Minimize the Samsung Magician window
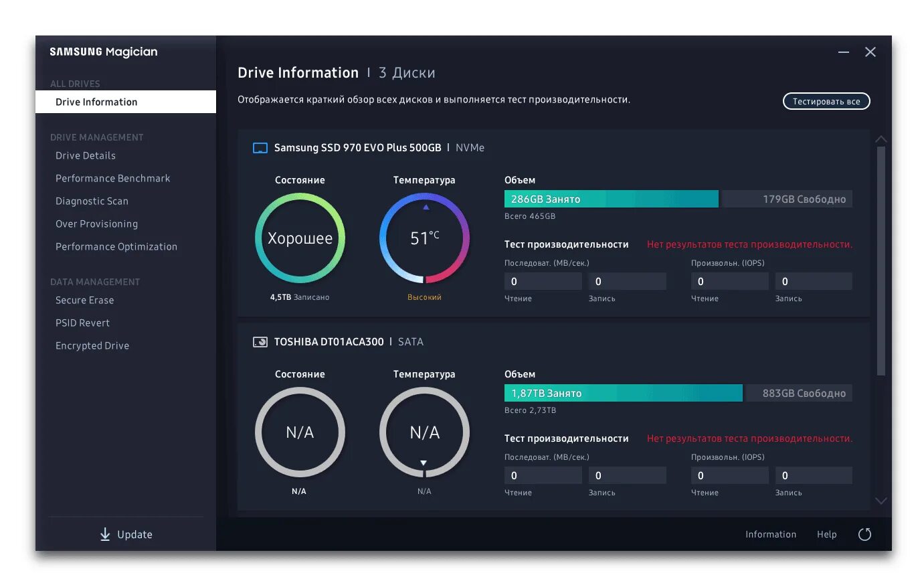 pos(844,52)
